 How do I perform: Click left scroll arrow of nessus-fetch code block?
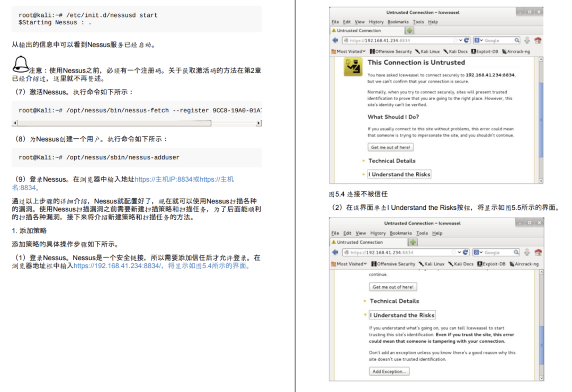click(15, 123)
